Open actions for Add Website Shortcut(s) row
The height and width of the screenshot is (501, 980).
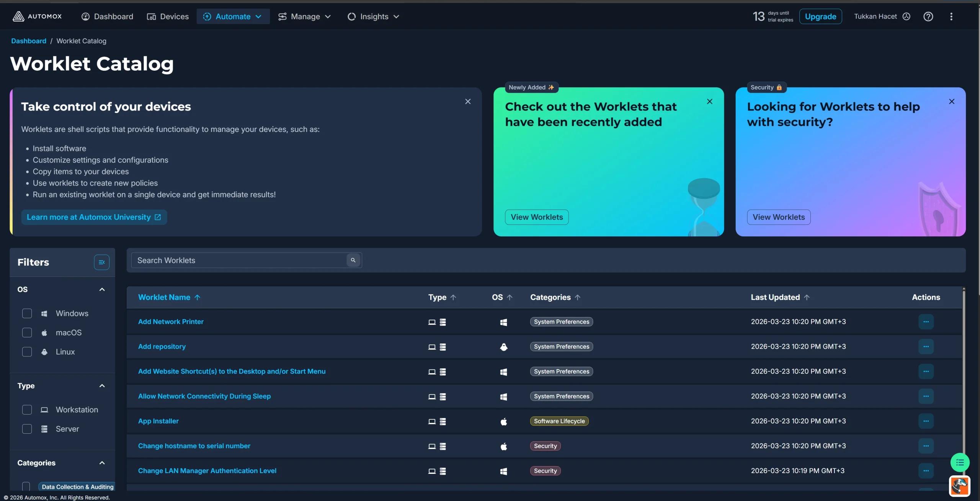coord(926,371)
